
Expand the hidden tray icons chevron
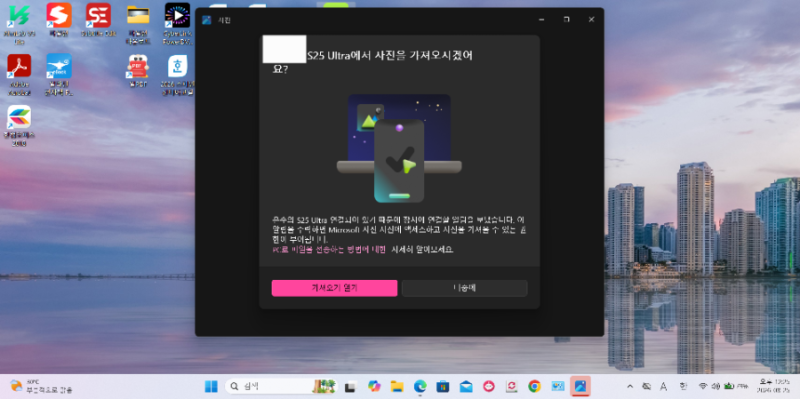(630, 386)
